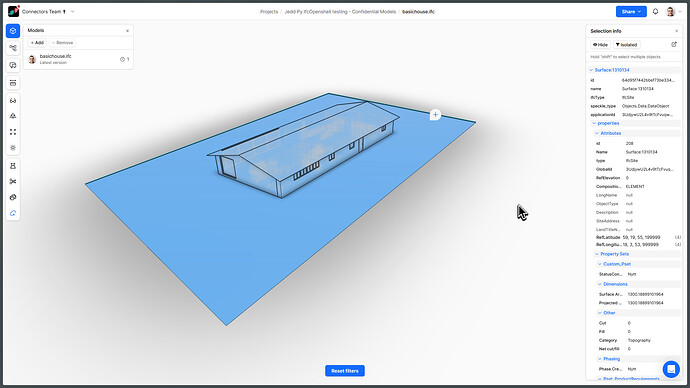Click the glasses view modes icon
Viewport: 690px width, 388px height.
13,101
